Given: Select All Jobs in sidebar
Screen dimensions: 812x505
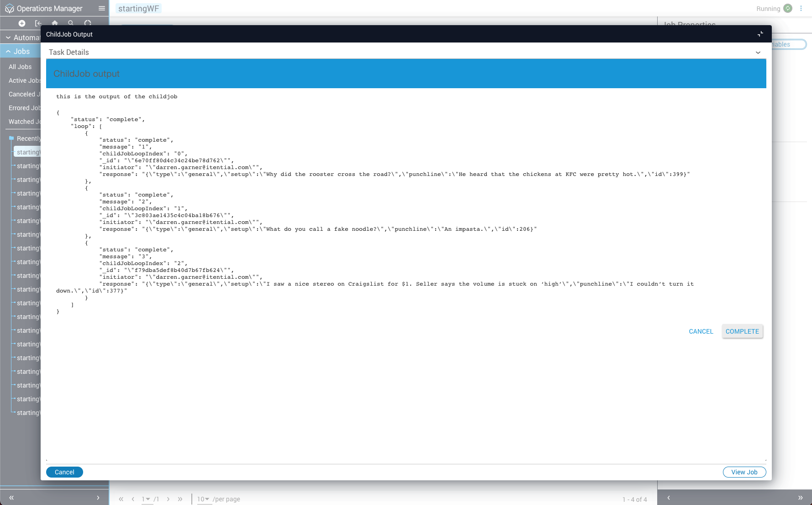Looking at the screenshot, I should [x=20, y=67].
